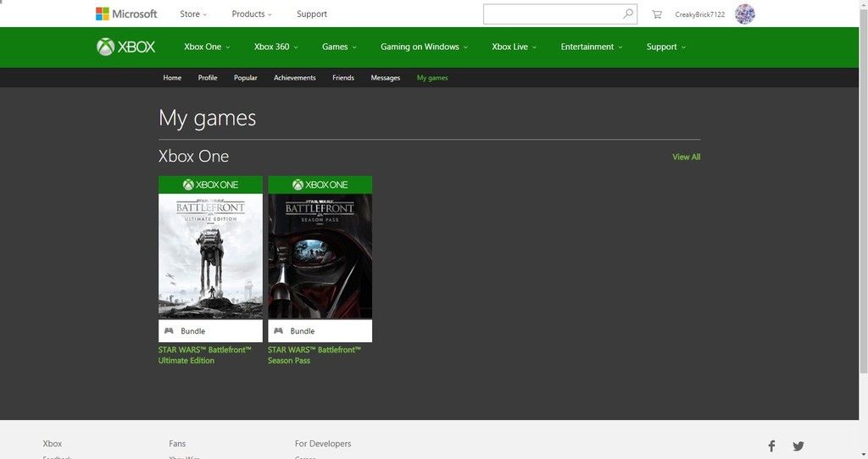
Task: Open the shopping cart
Action: click(657, 14)
